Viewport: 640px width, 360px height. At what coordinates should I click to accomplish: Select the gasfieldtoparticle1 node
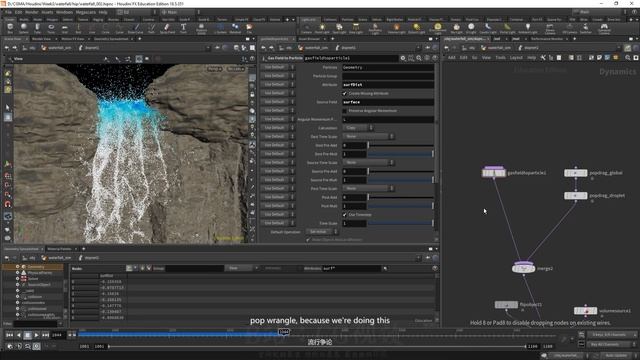point(493,173)
